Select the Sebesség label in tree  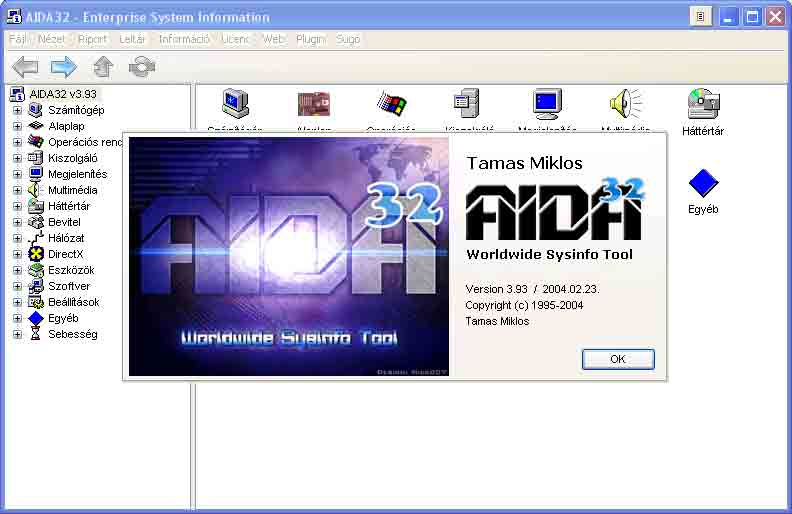[x=73, y=334]
